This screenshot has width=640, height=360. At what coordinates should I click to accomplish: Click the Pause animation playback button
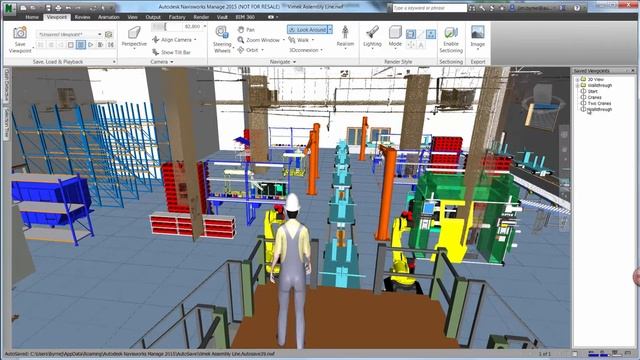coord(81,44)
